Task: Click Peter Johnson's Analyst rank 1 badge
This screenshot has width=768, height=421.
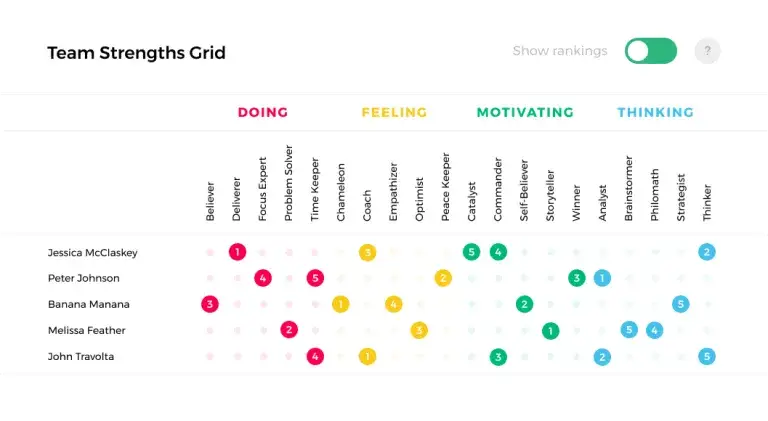Action: click(x=602, y=278)
